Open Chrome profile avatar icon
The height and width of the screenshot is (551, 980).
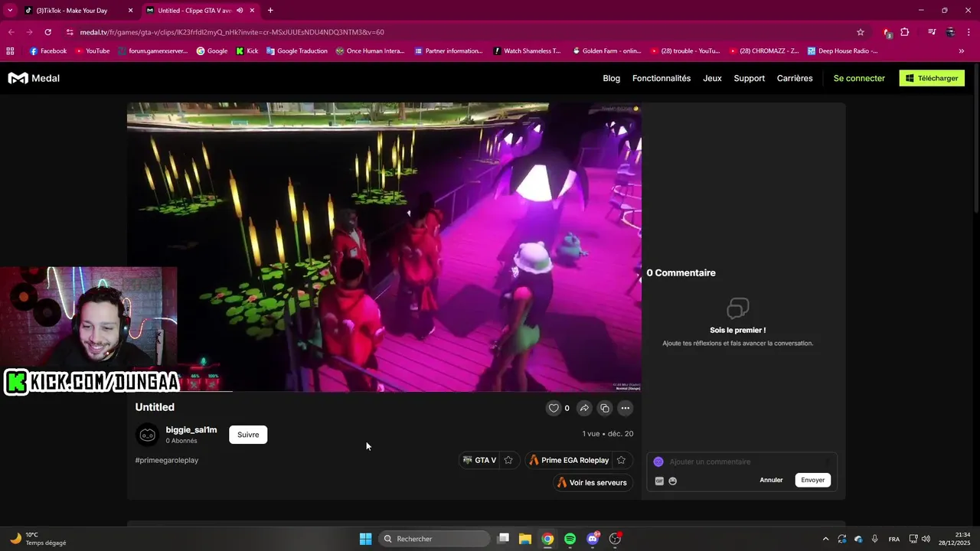pyautogui.click(x=950, y=32)
